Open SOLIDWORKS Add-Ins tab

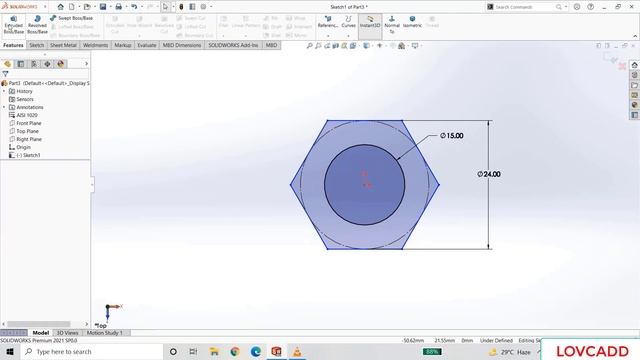[x=233, y=45]
